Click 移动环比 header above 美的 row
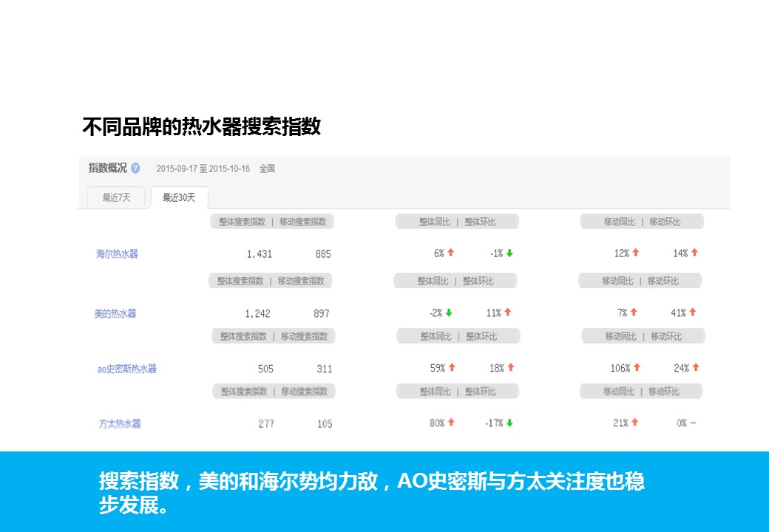The image size is (769, 532). (x=663, y=282)
